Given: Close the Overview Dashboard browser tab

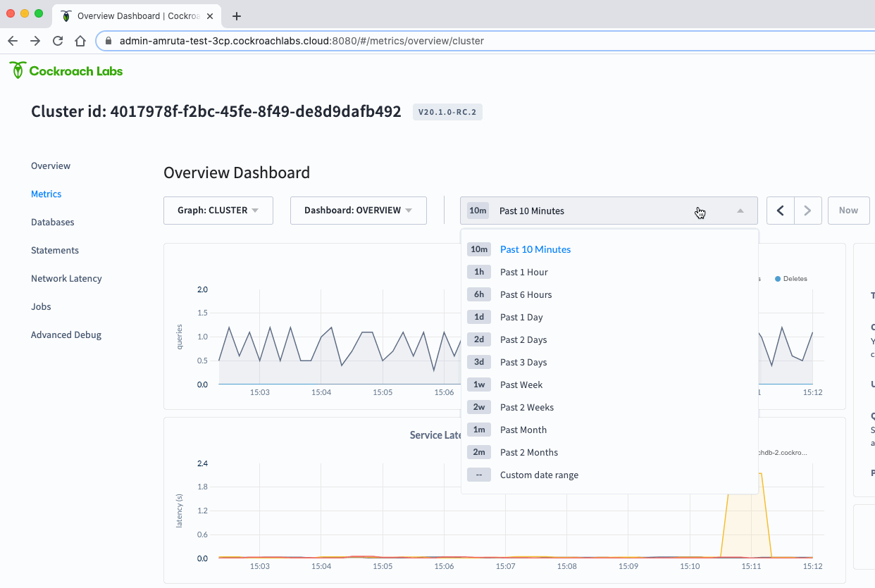Looking at the screenshot, I should coord(210,15).
